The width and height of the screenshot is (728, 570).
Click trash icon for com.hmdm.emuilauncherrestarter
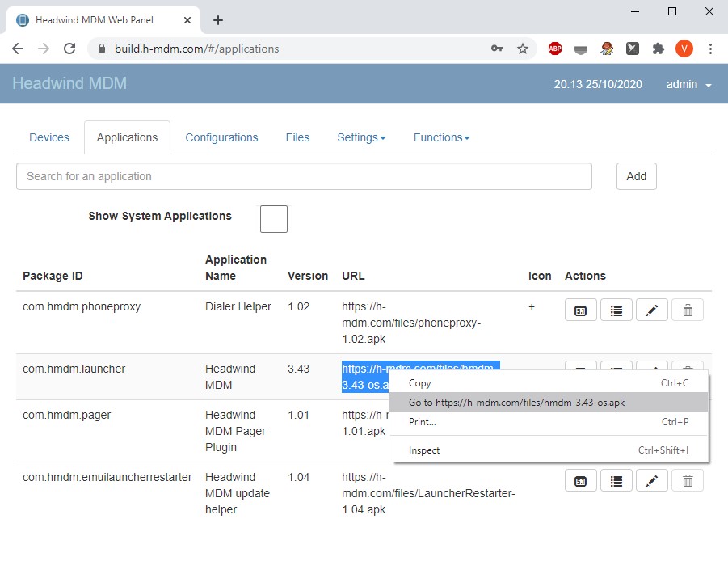point(688,481)
